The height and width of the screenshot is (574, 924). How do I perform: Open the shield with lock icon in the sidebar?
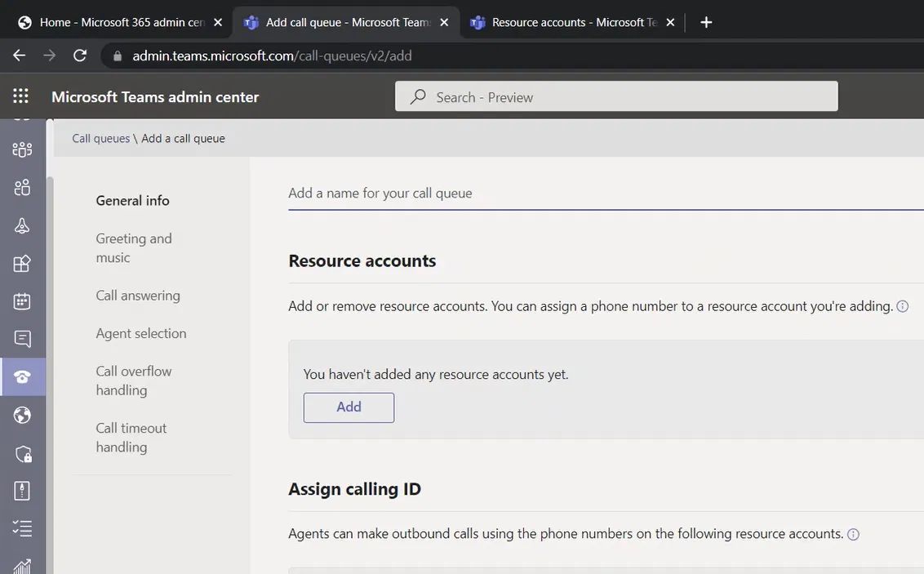(22, 453)
